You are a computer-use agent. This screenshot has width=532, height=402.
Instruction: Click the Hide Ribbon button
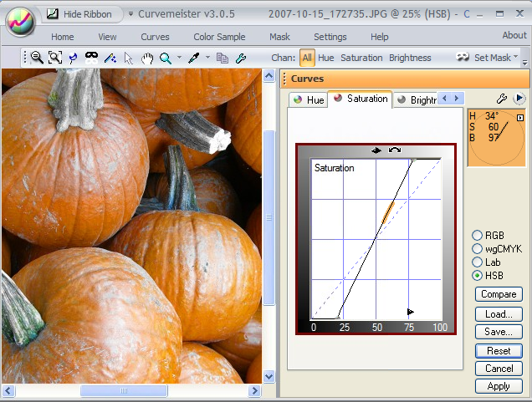[x=80, y=14]
